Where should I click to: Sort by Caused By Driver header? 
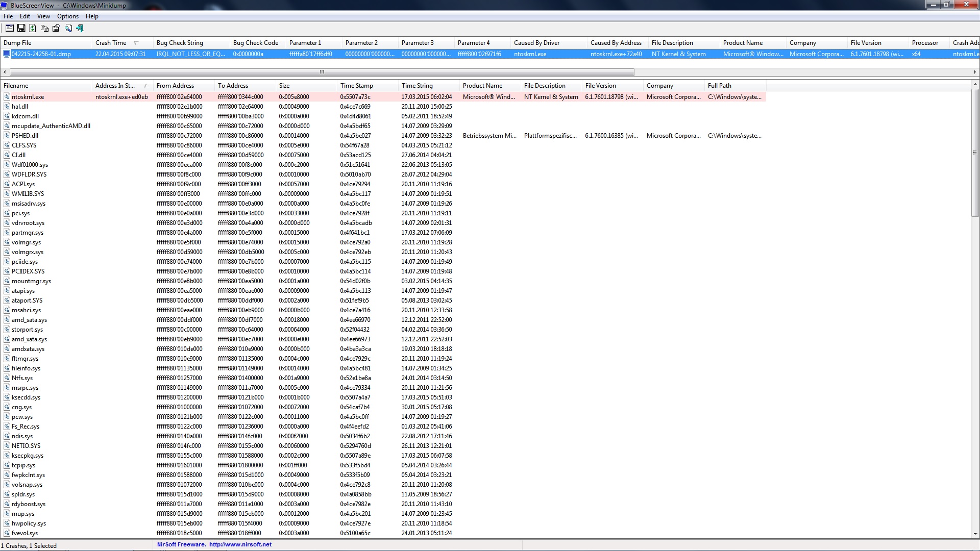pos(549,43)
